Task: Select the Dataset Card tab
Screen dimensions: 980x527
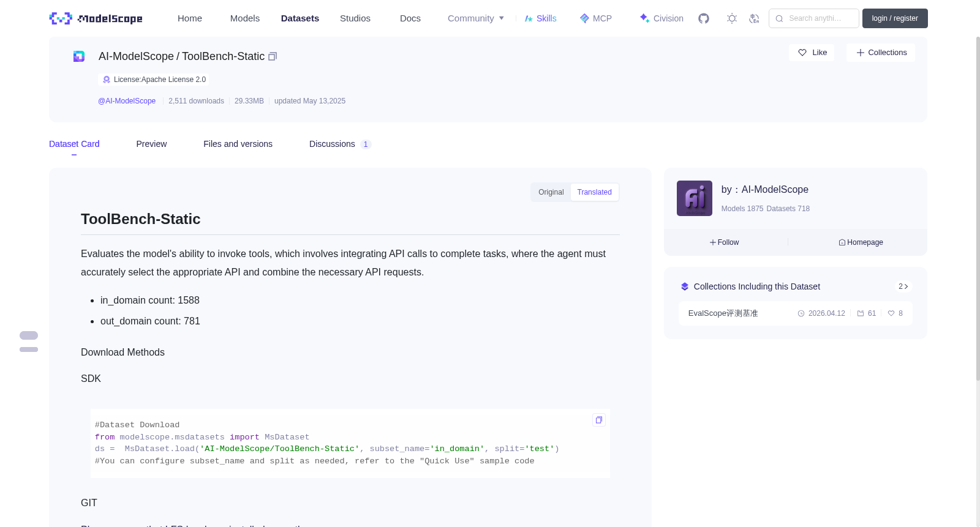Action: [x=74, y=144]
